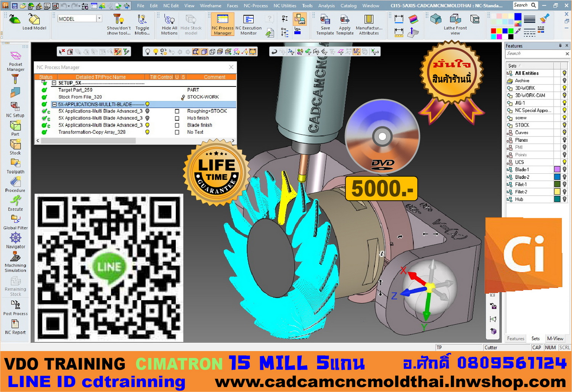Toggle visibility bulb for Blade-1 set
The image size is (572, 392).
[564, 170]
